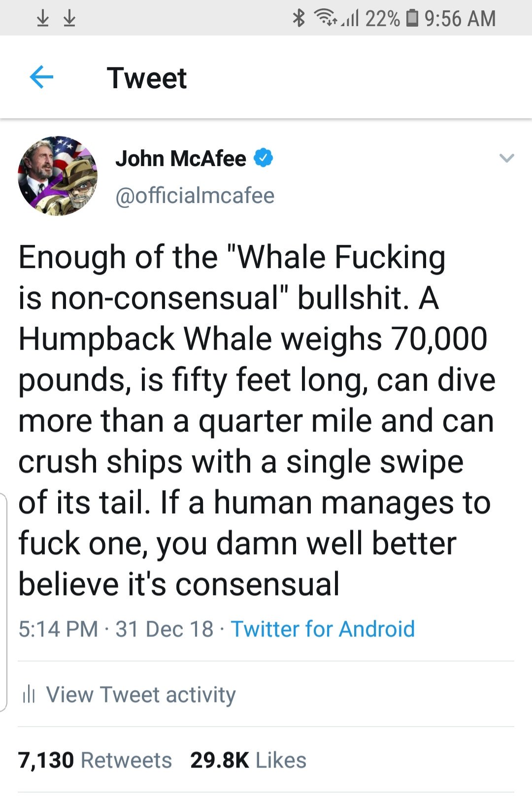This screenshot has width=532, height=803.
Task: Tap the Bluetooth status icon
Action: [x=299, y=18]
